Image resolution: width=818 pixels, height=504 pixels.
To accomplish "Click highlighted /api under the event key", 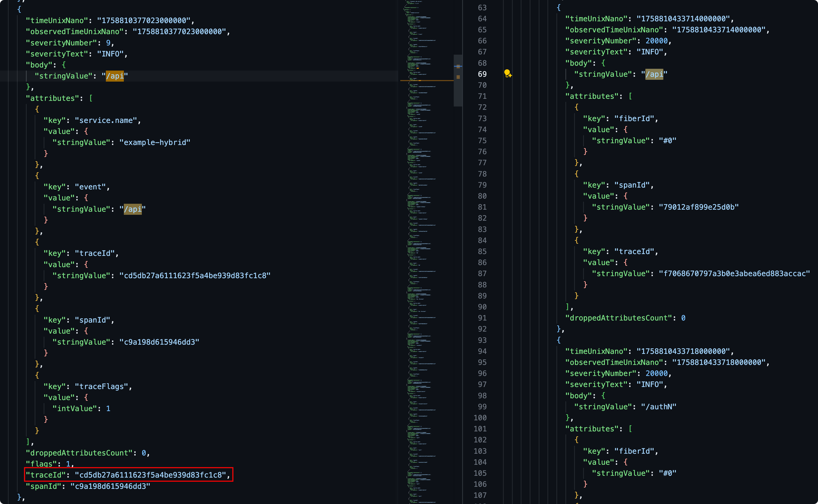I will (x=133, y=209).
